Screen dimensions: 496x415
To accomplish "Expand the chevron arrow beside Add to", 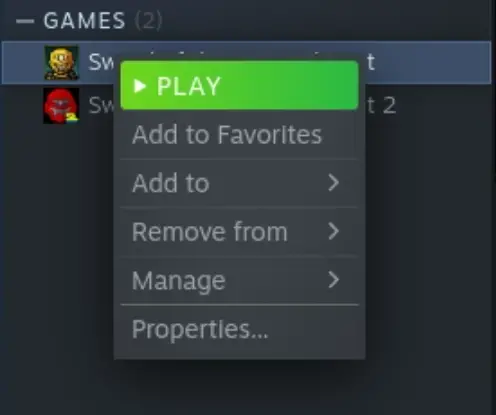I will pos(334,183).
